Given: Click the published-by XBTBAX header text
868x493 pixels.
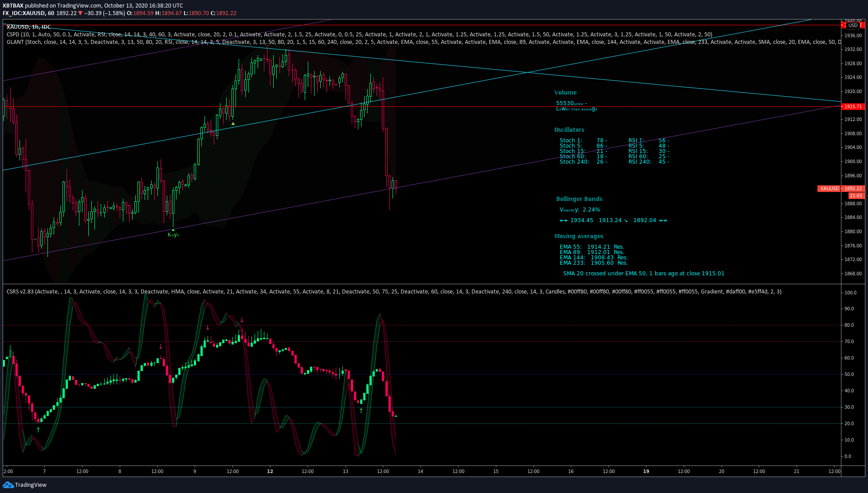Looking at the screenshot, I should click(x=93, y=6).
